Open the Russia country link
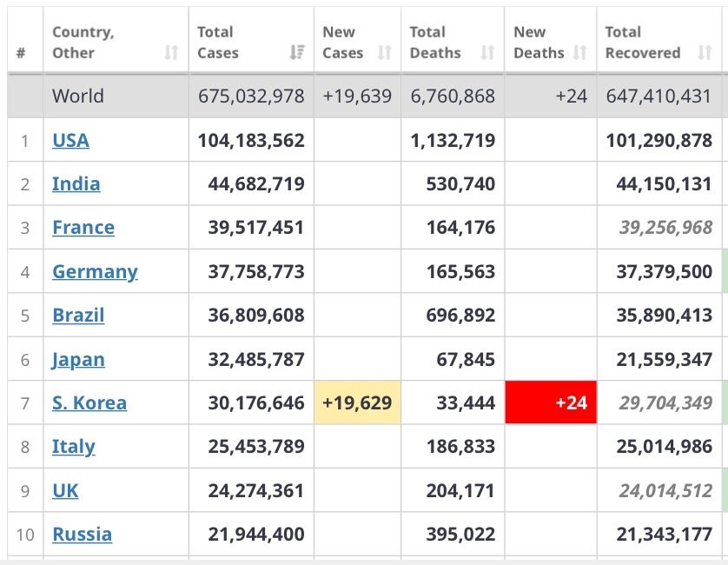 point(83,535)
